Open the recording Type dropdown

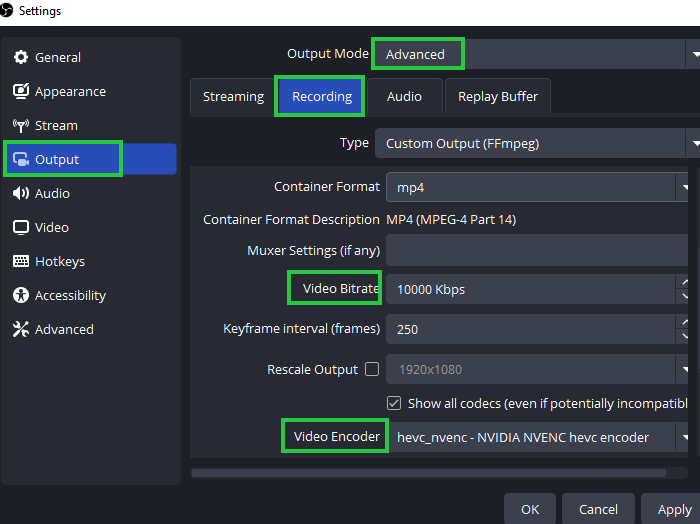coord(537,143)
